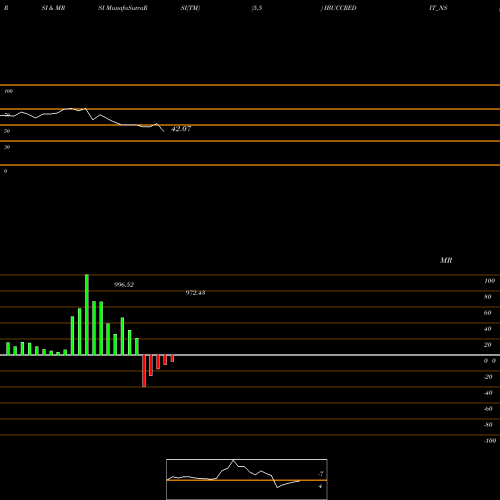Viewport: 500px width, 500px height.
Task: Click the RSI axis label 100
Action: pos(8,91)
